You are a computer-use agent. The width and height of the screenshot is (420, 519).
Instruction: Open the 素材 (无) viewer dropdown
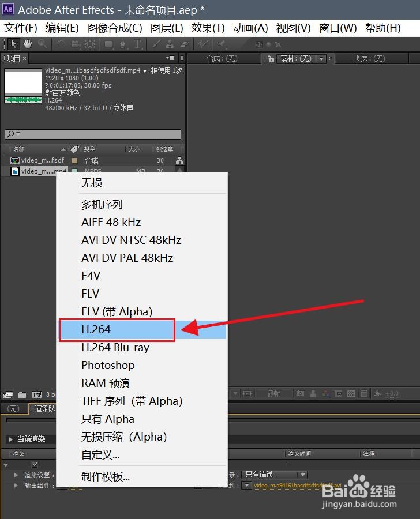point(321,59)
